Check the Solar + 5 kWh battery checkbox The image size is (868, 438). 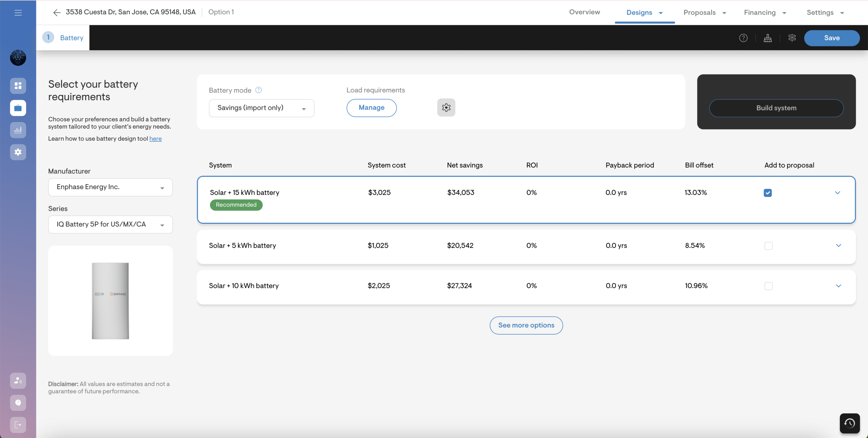click(768, 246)
